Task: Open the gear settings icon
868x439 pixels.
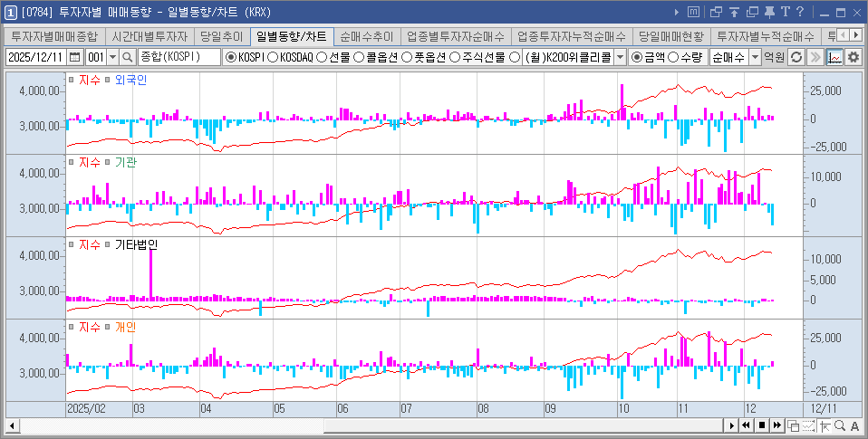Action: point(854,57)
